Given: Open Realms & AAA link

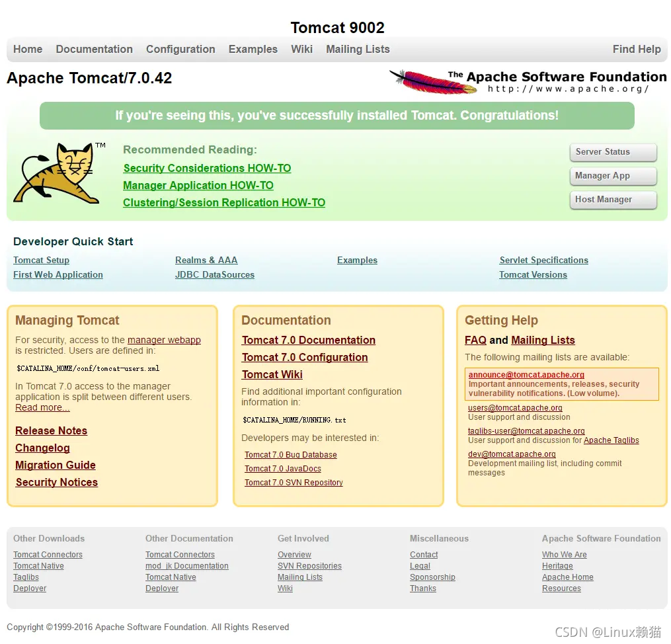Looking at the screenshot, I should click(x=206, y=260).
